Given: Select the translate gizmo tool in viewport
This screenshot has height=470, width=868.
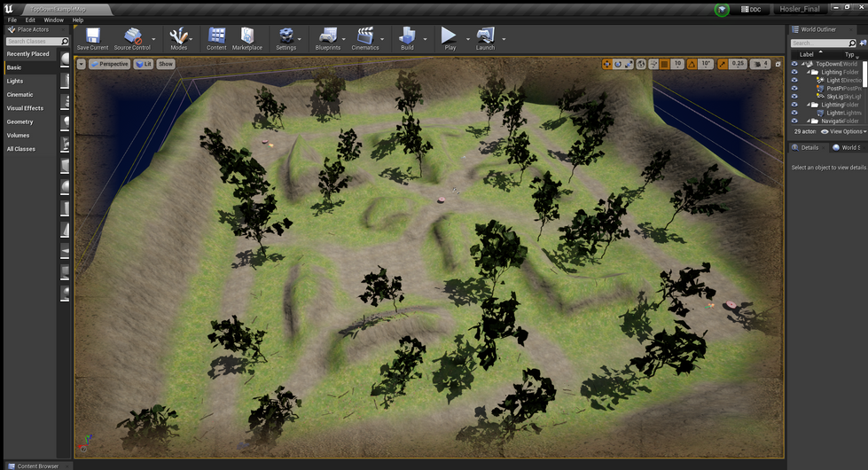Looking at the screenshot, I should (607, 64).
